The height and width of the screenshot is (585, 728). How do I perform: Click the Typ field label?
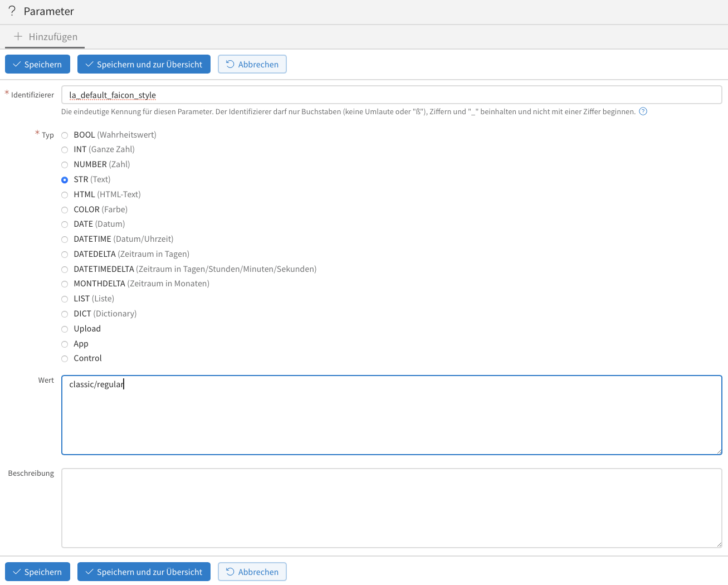(48, 135)
